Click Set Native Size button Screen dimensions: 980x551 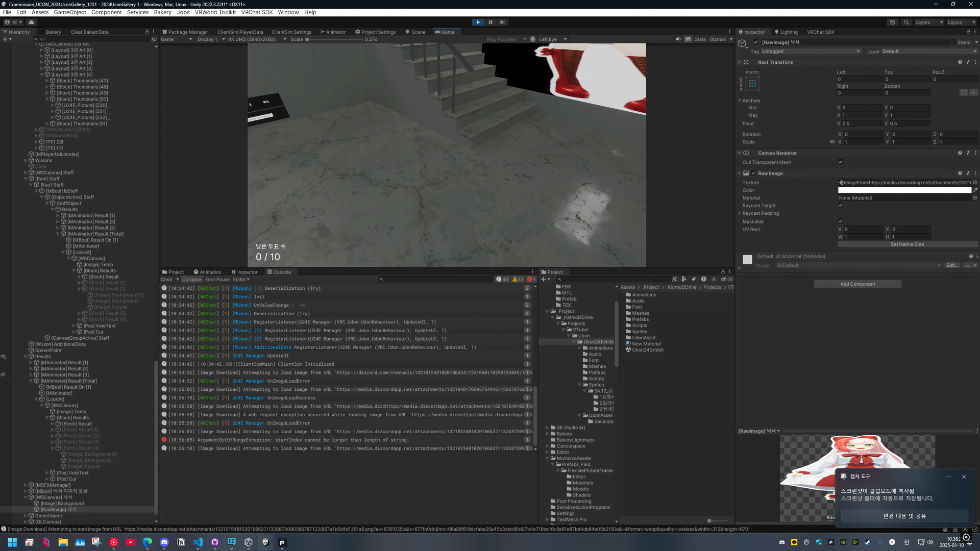click(907, 244)
